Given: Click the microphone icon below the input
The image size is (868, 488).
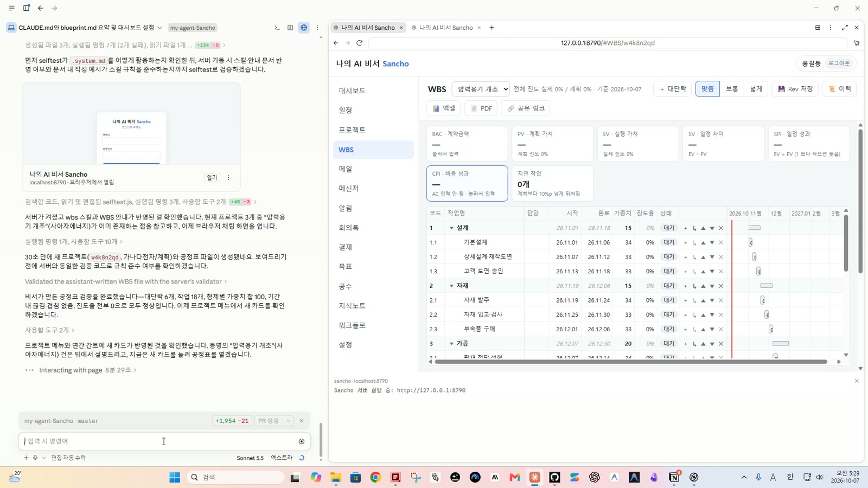Looking at the screenshot, I should pos(35,458).
